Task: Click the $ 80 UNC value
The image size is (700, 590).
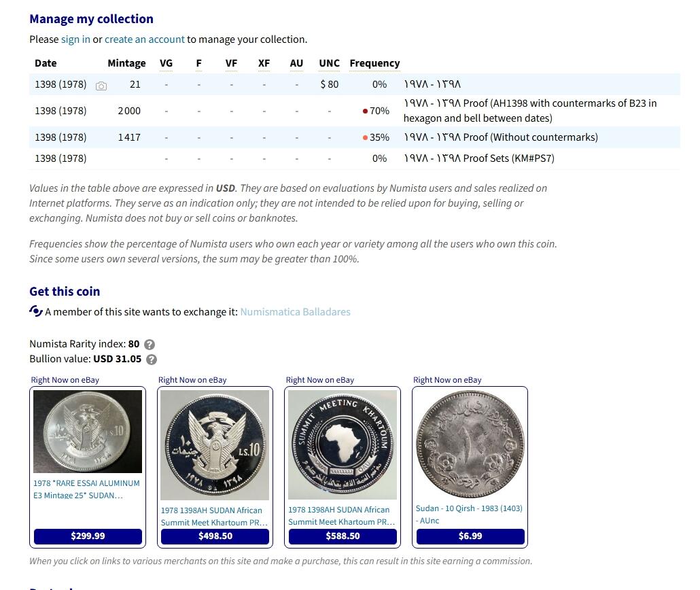Action: [x=329, y=84]
